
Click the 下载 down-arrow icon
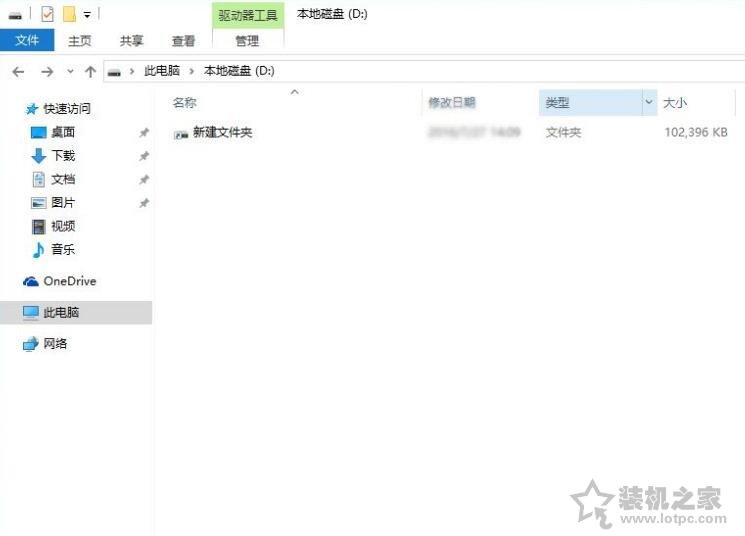pyautogui.click(x=38, y=156)
